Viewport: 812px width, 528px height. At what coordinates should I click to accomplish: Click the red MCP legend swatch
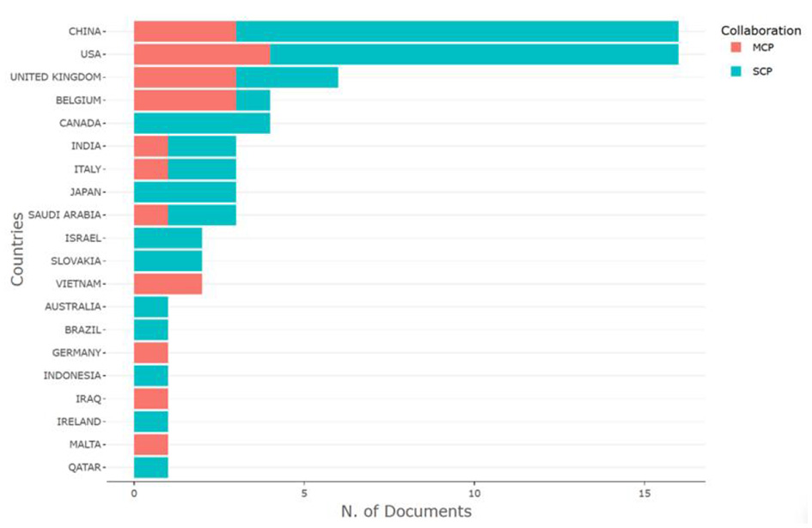[734, 49]
